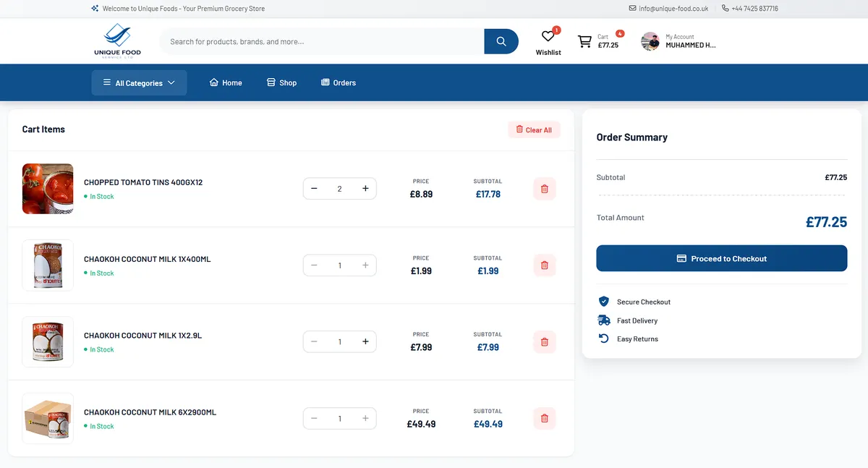Go to Home in navigation bar
868x468 pixels.
coord(226,82)
